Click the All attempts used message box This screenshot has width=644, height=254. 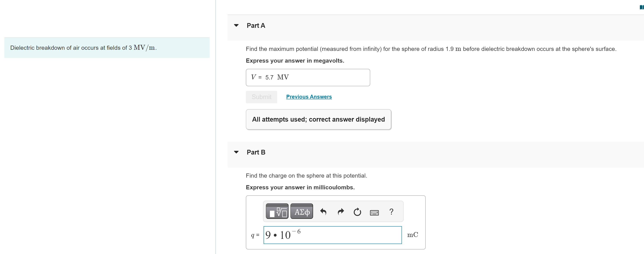318,119
